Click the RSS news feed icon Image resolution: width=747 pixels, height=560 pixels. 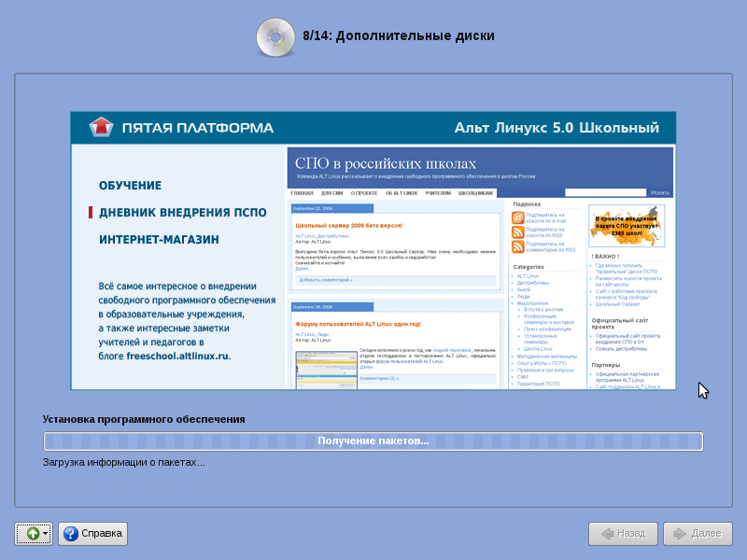pos(517,231)
